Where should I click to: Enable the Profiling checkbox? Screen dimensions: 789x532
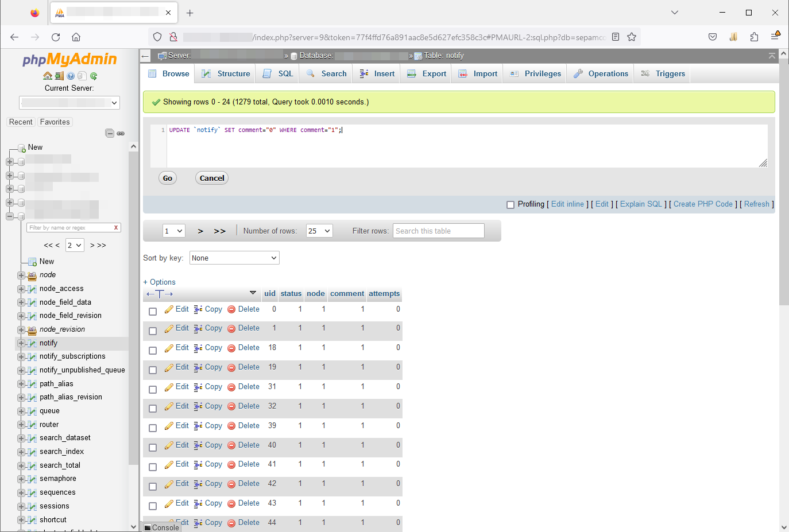[x=510, y=205]
